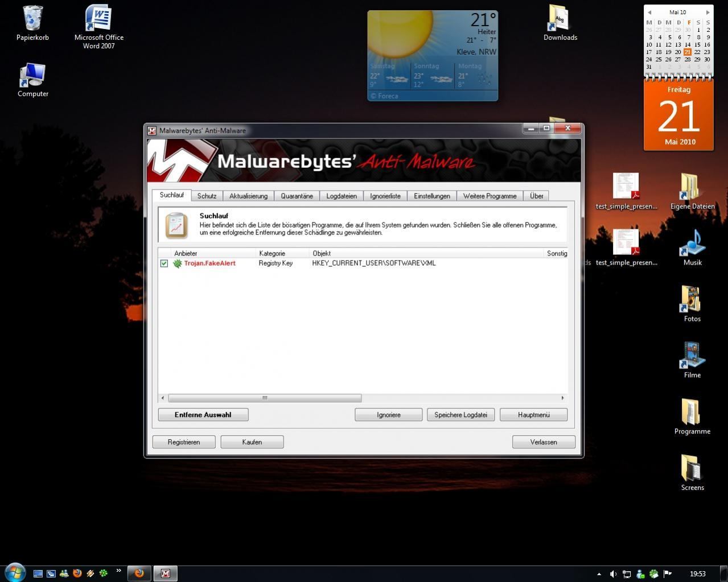Switch to the Schutz tab
728x582 pixels.
(x=207, y=196)
